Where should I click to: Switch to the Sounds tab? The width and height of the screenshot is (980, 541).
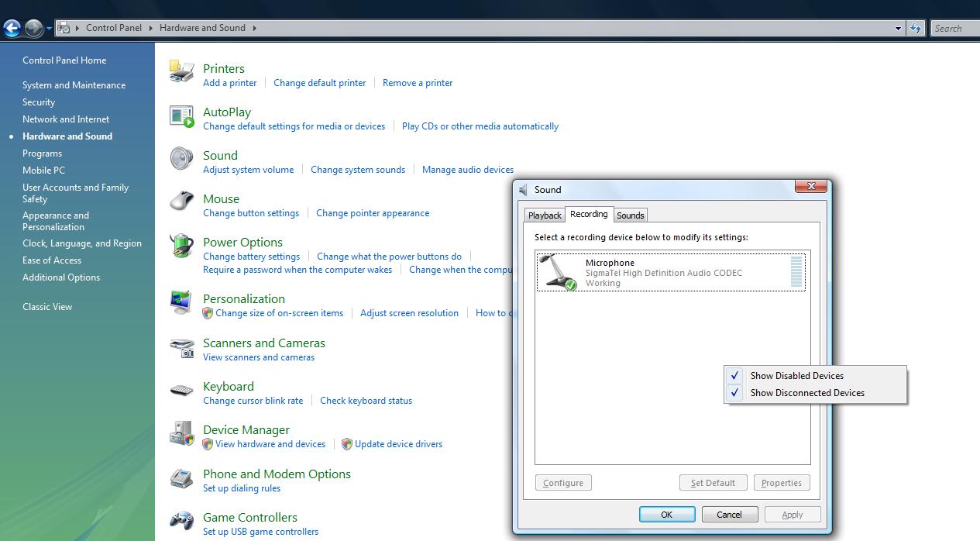pos(630,215)
